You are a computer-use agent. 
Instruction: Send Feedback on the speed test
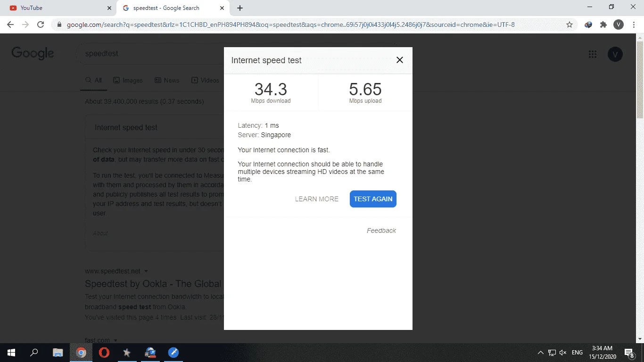(x=381, y=230)
